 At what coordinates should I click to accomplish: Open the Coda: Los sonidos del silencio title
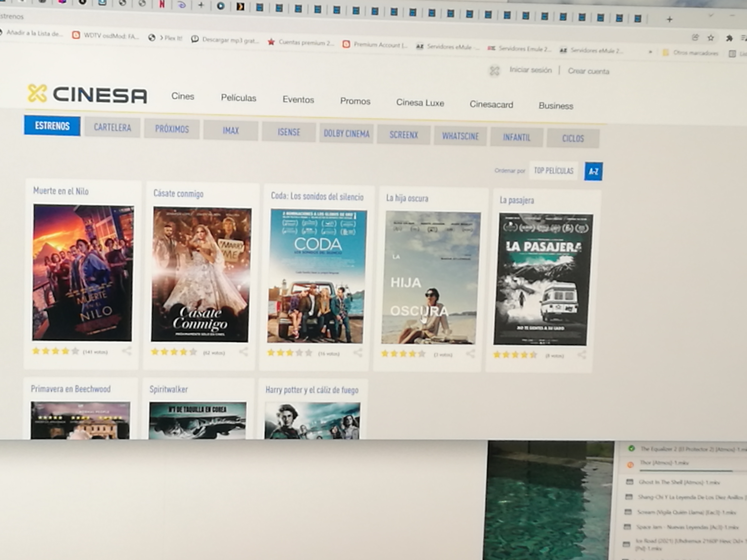click(x=317, y=196)
